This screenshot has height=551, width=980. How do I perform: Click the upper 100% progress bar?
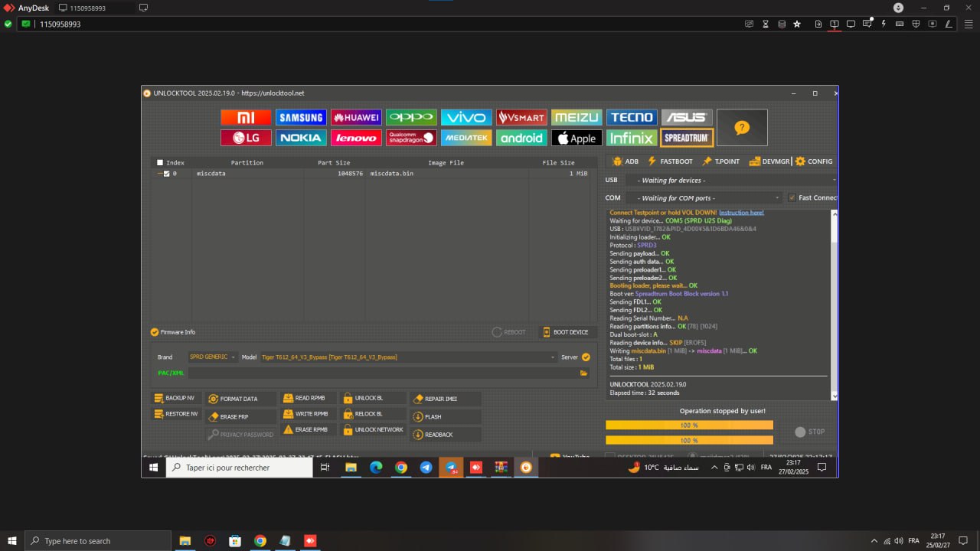689,425
